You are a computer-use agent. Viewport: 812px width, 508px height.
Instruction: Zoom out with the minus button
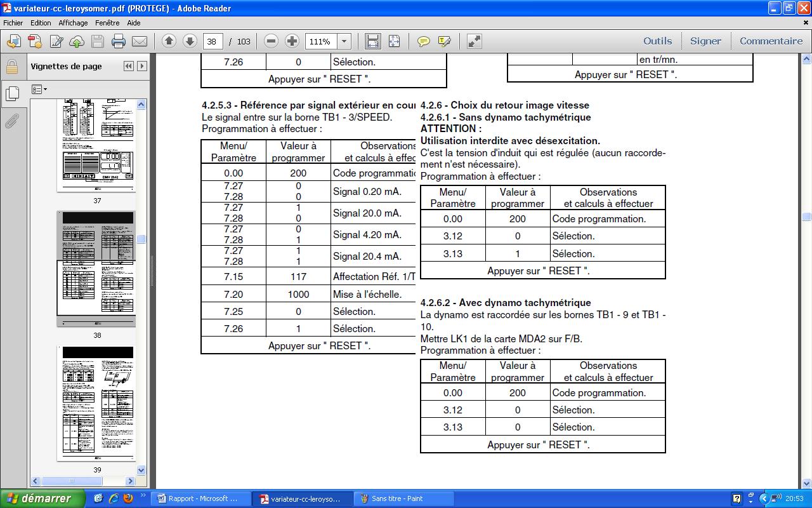(271, 41)
